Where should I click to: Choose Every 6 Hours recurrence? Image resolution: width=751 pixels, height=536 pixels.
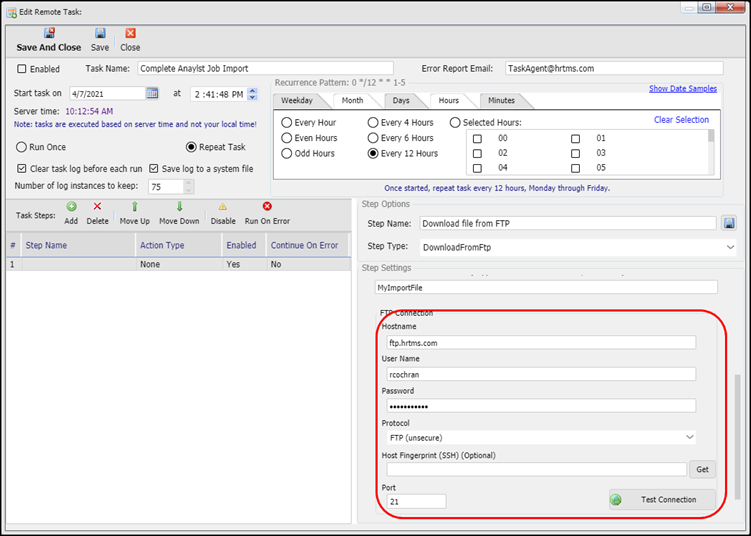(373, 138)
